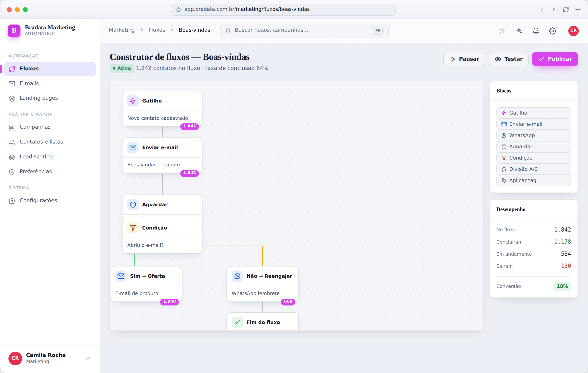
Task: Click the magnifier icon in the search bar
Action: pos(228,31)
